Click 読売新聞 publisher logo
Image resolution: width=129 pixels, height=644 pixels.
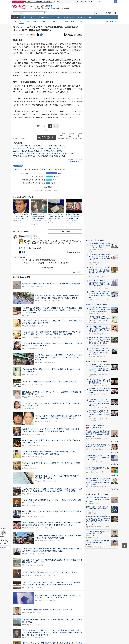(73, 35)
